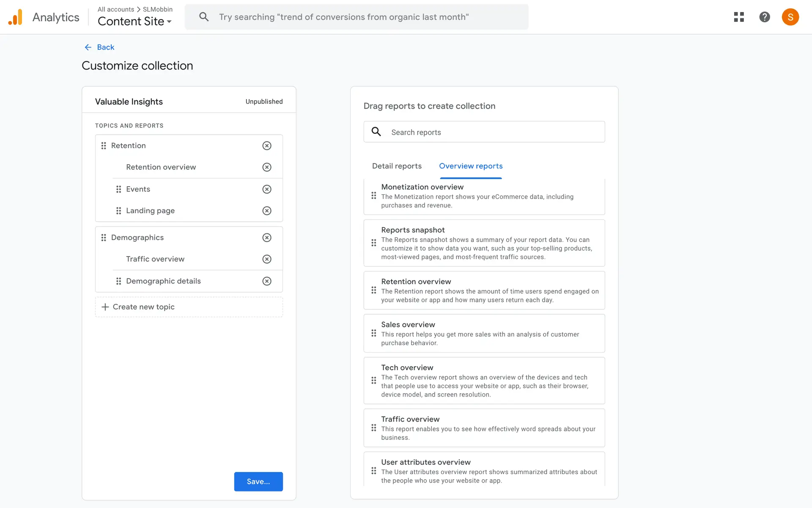Switch to Detail reports tab
Screen dimensions: 812x508
click(x=397, y=166)
